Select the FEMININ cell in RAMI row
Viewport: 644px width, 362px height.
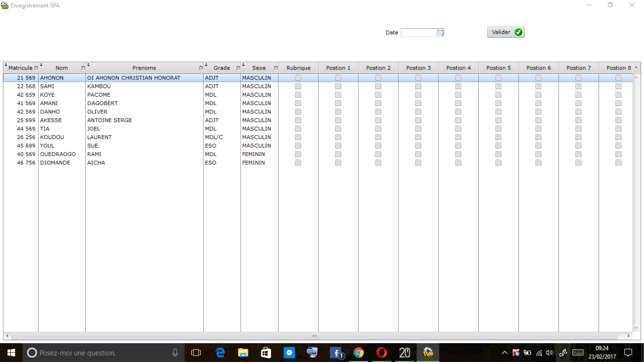(x=259, y=154)
